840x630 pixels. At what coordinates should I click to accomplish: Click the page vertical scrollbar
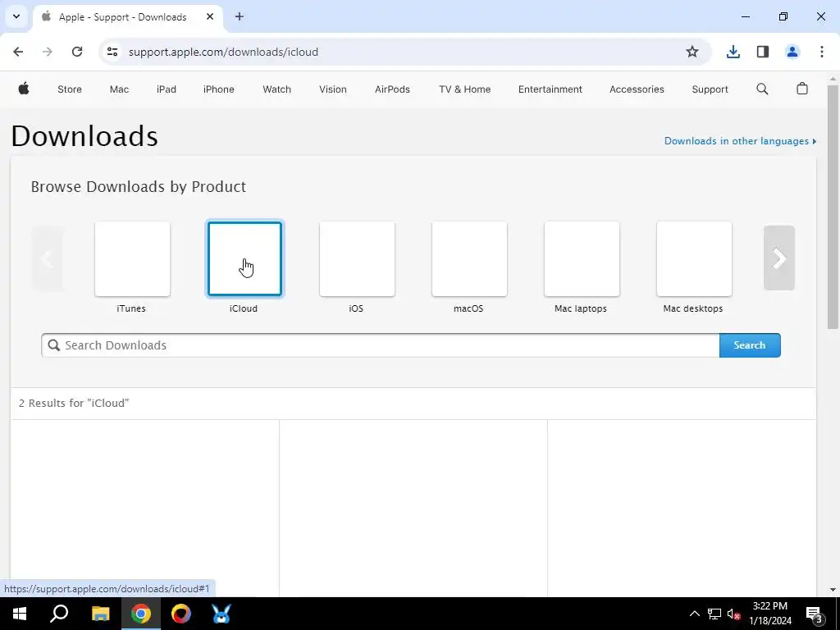[x=833, y=206]
